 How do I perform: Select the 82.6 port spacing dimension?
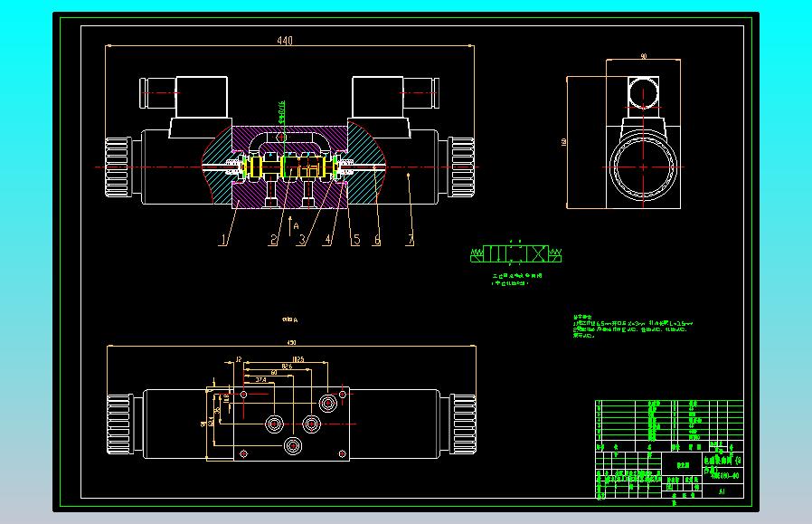287,367
